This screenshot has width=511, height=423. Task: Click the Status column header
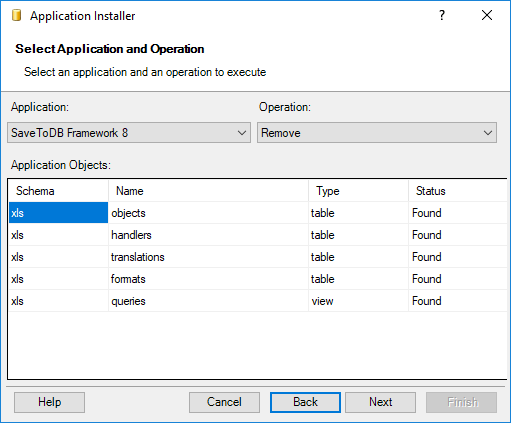coord(458,191)
